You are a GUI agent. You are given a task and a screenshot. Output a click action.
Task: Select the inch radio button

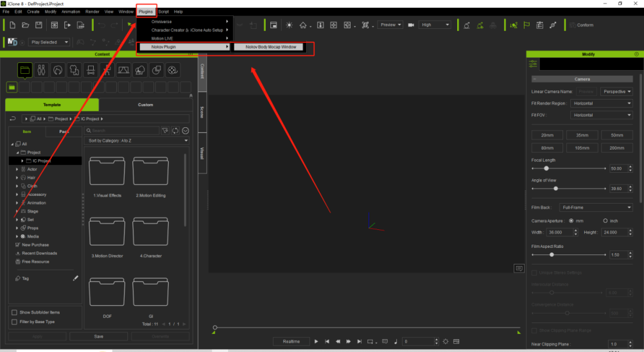tap(605, 221)
